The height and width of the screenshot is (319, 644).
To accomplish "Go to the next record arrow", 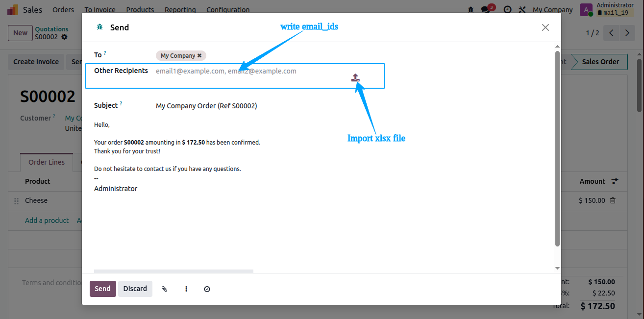I will coord(627,33).
